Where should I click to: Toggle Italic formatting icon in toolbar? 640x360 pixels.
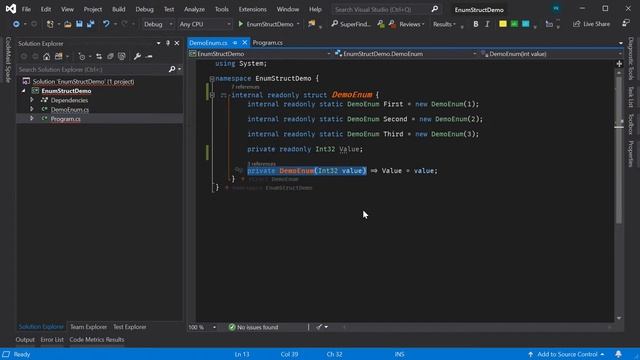487,24
